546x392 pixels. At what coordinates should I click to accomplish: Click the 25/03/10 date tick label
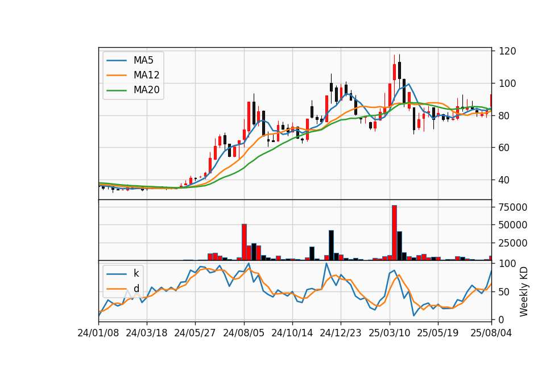[389, 333]
